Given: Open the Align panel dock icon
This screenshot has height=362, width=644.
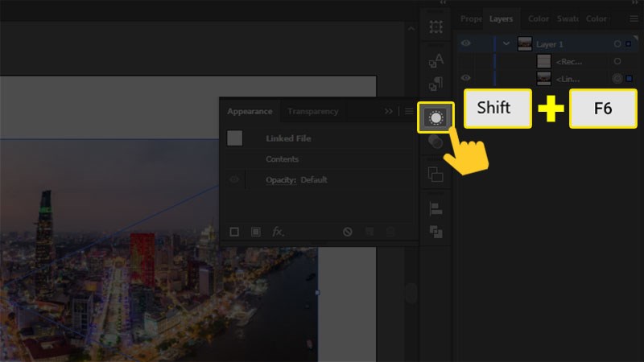Looking at the screenshot, I should coord(436,208).
